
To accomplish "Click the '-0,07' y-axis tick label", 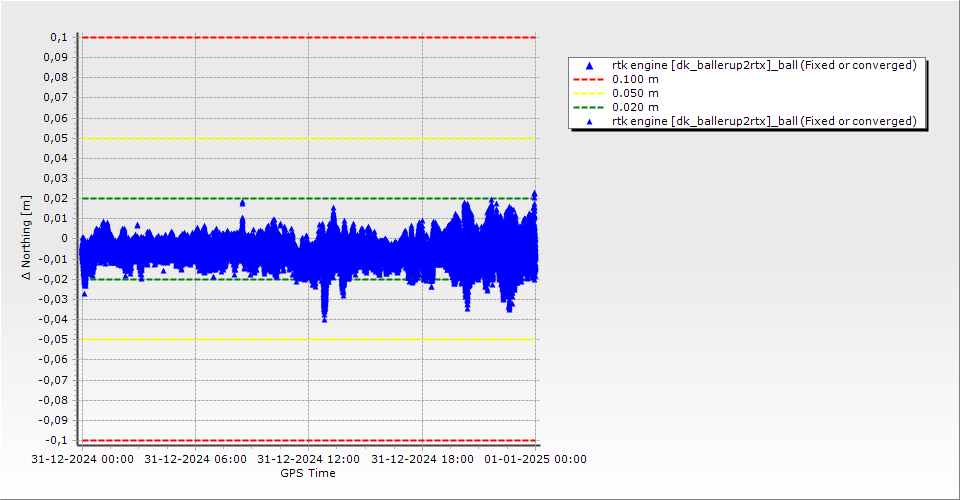I will (x=53, y=380).
